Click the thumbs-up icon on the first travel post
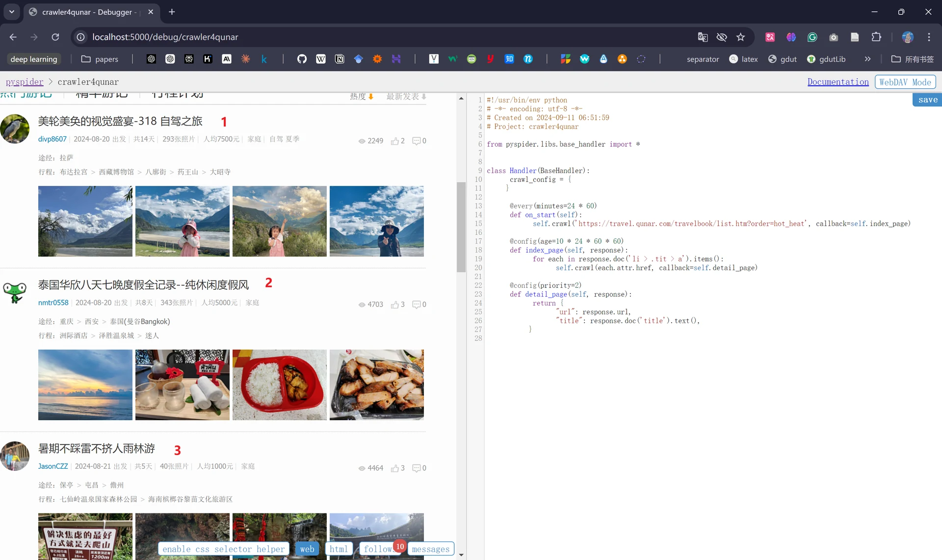 point(394,141)
